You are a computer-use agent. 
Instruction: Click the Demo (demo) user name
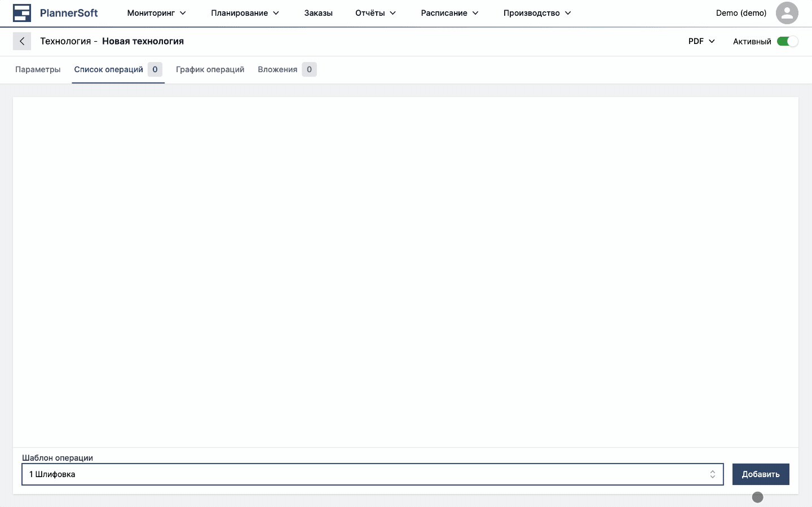click(741, 13)
